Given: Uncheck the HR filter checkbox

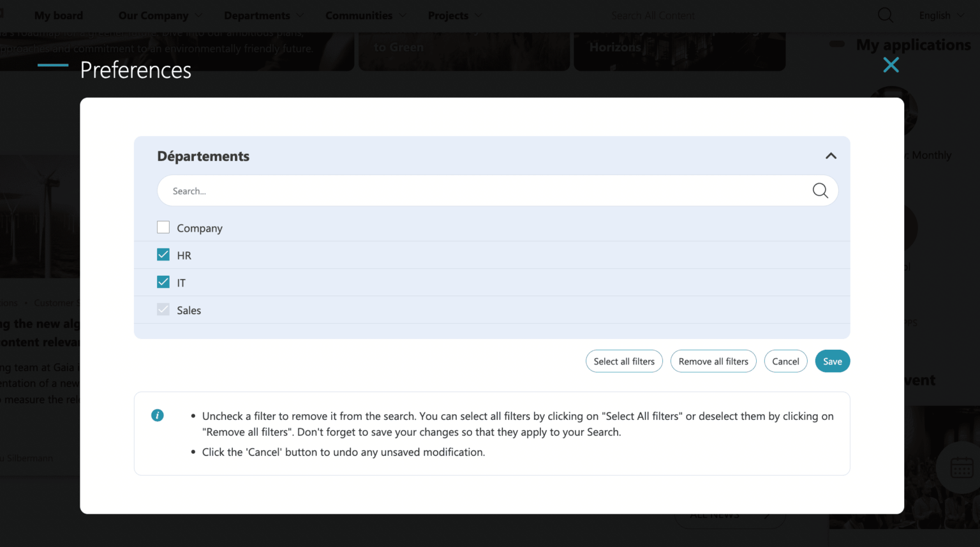Looking at the screenshot, I should pos(163,254).
